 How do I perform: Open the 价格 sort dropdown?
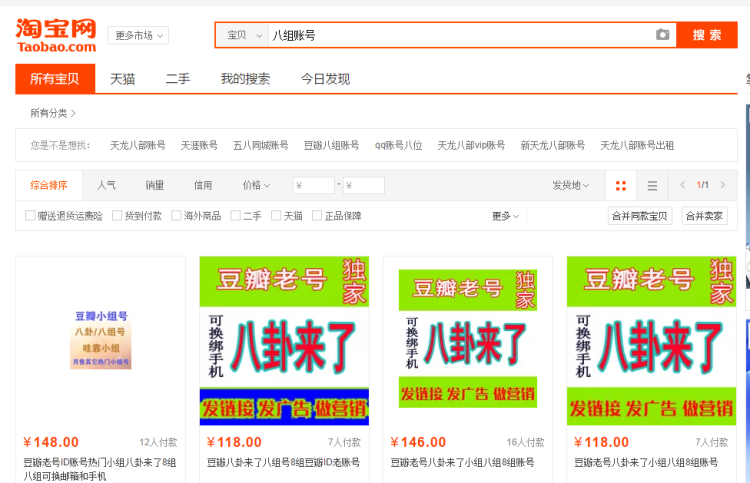256,185
